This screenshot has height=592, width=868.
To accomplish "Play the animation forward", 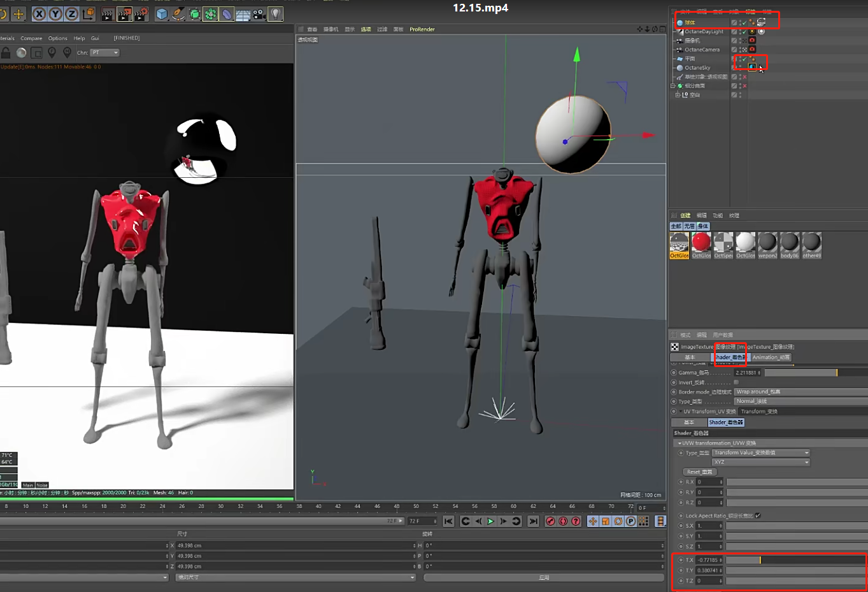I will click(x=491, y=521).
